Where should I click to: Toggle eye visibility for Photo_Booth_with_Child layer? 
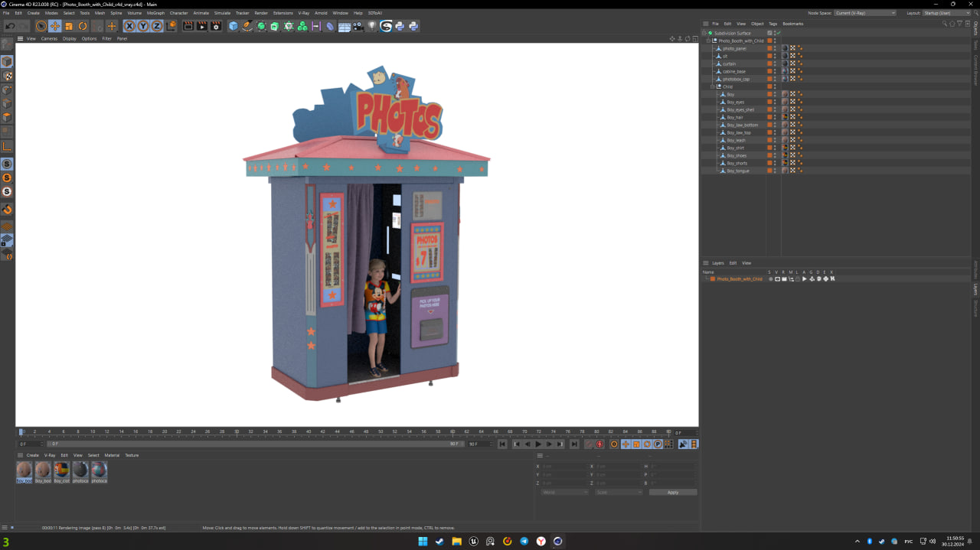coord(777,279)
